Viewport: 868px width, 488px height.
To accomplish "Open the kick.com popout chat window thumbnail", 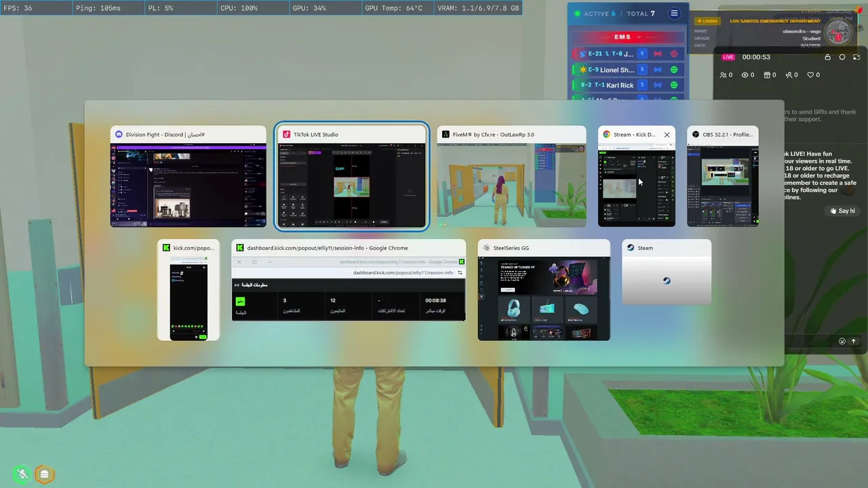I will click(x=189, y=290).
